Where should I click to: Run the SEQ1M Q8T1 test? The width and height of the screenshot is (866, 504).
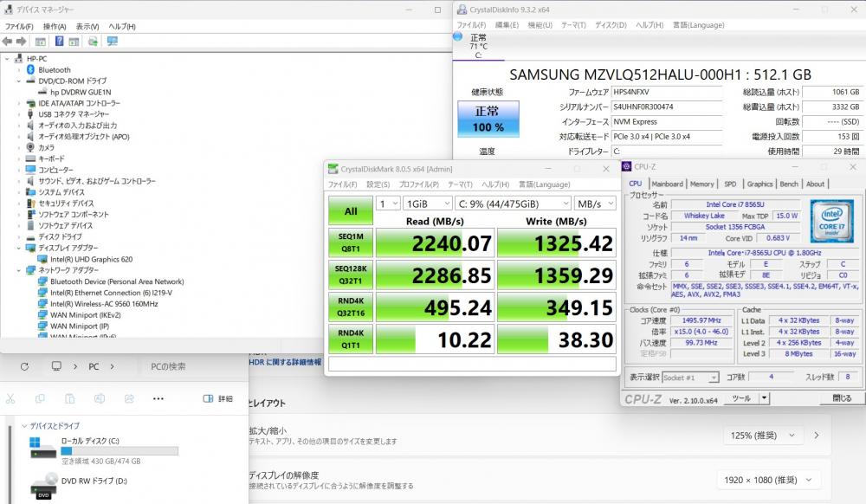coord(351,242)
